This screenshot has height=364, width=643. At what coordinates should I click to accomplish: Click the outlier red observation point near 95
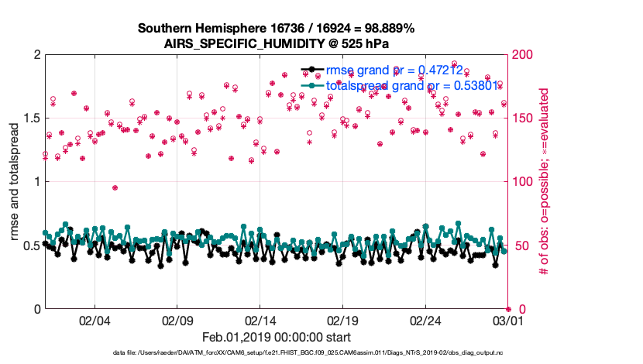(x=115, y=187)
